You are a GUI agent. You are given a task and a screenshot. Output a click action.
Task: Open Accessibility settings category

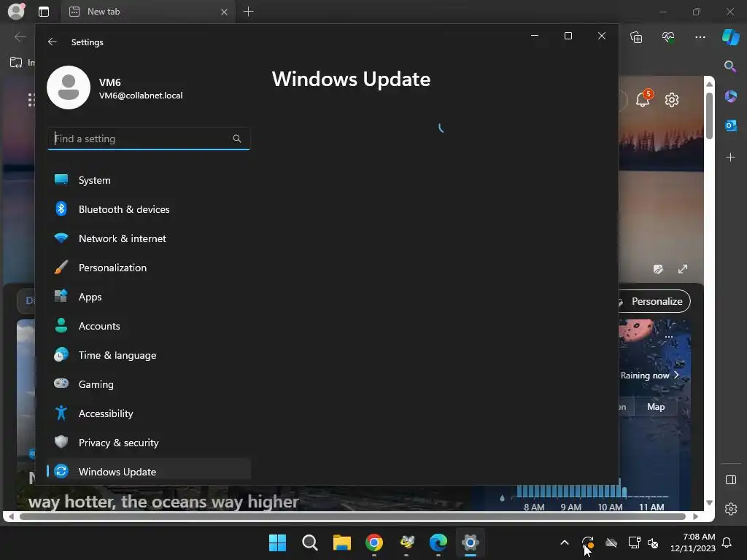(149, 413)
